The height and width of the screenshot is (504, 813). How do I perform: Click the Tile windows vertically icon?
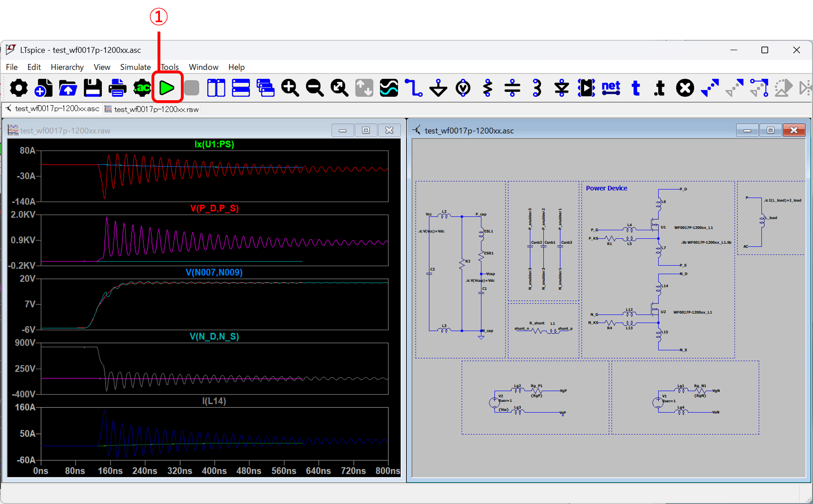pos(216,88)
